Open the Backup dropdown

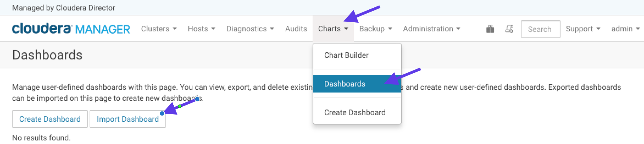[x=376, y=29]
